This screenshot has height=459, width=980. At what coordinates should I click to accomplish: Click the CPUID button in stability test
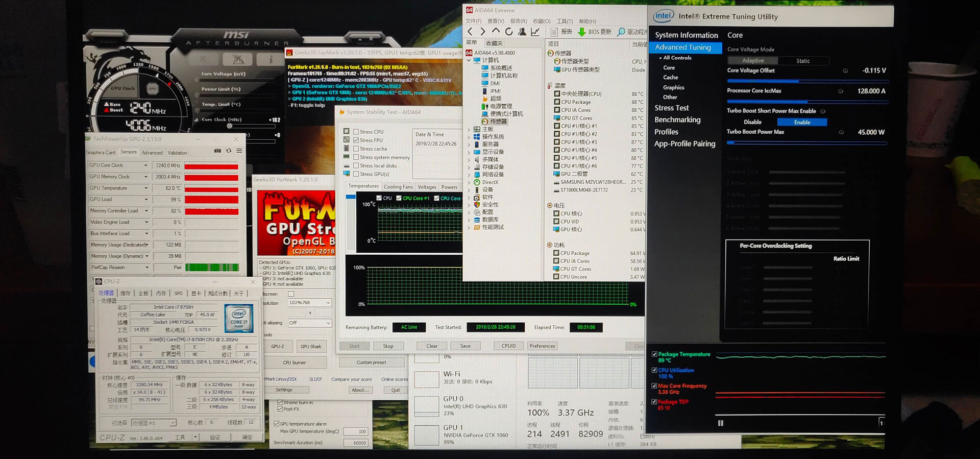tap(508, 346)
